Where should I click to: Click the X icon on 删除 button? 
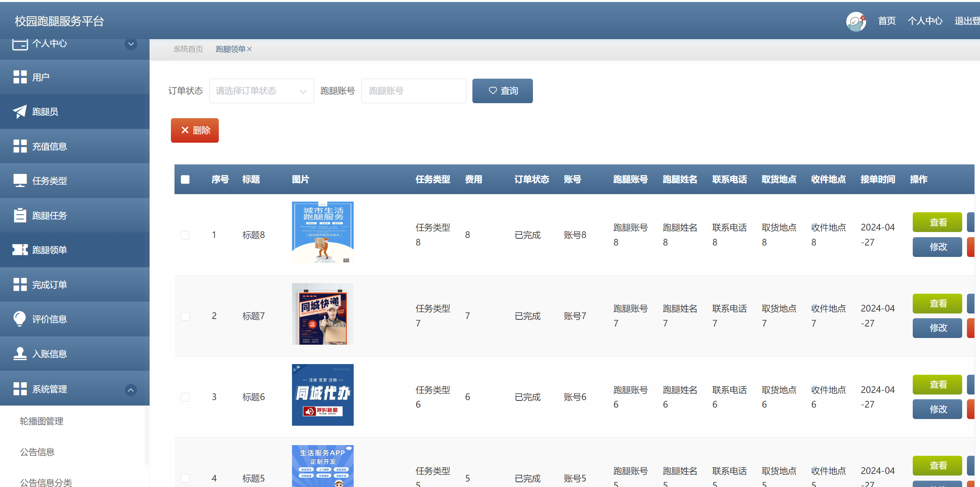click(x=185, y=130)
